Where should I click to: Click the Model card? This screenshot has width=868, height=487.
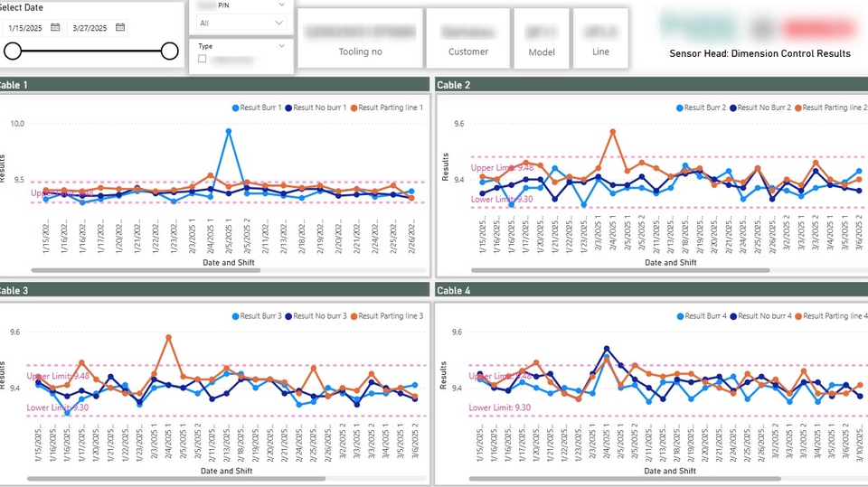point(542,38)
